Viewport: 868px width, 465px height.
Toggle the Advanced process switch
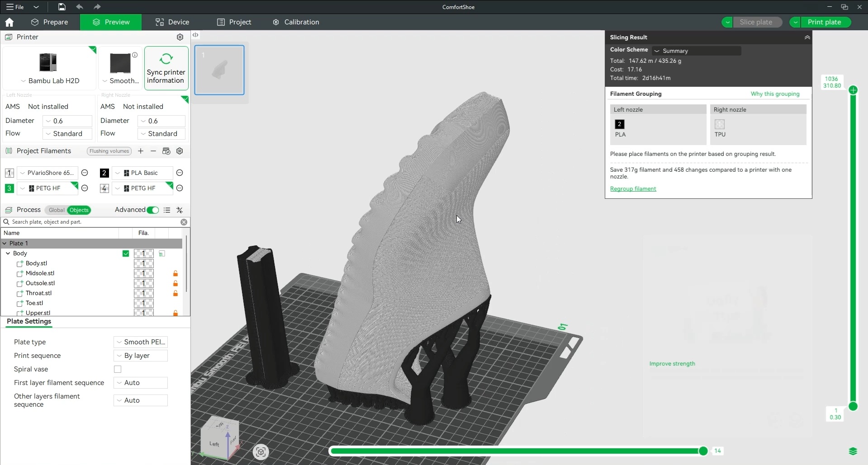pyautogui.click(x=153, y=210)
